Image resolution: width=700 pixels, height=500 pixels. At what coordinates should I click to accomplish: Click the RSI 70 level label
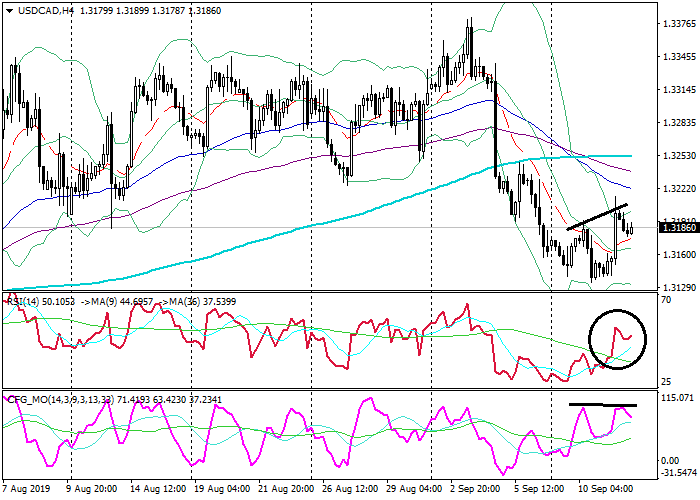tap(665, 299)
